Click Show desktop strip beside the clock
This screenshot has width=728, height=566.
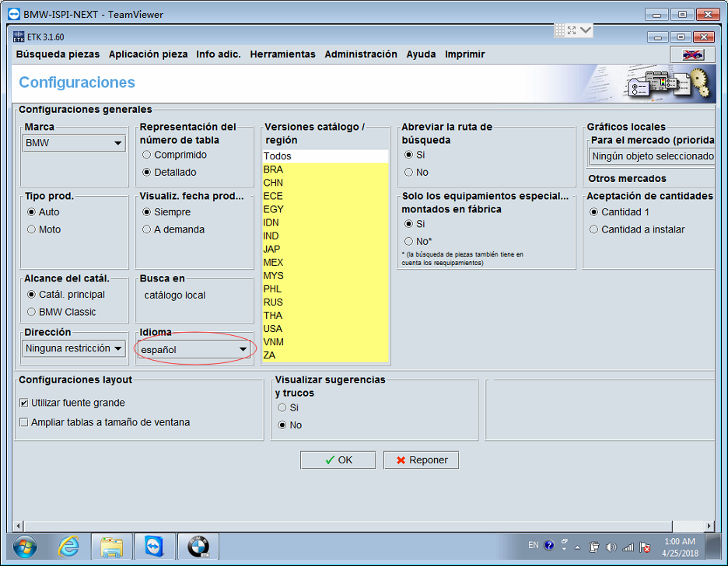[712, 547]
